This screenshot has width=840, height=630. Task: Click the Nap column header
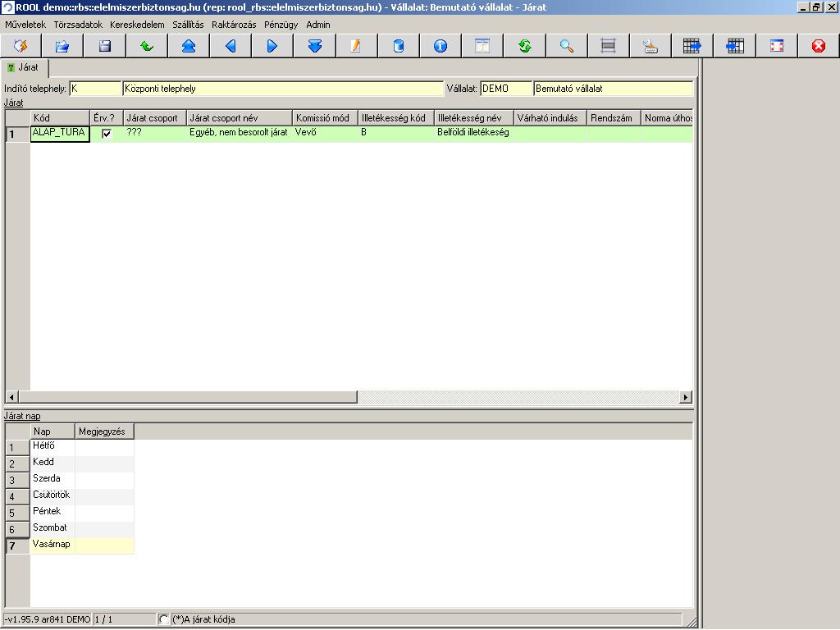[x=52, y=431]
